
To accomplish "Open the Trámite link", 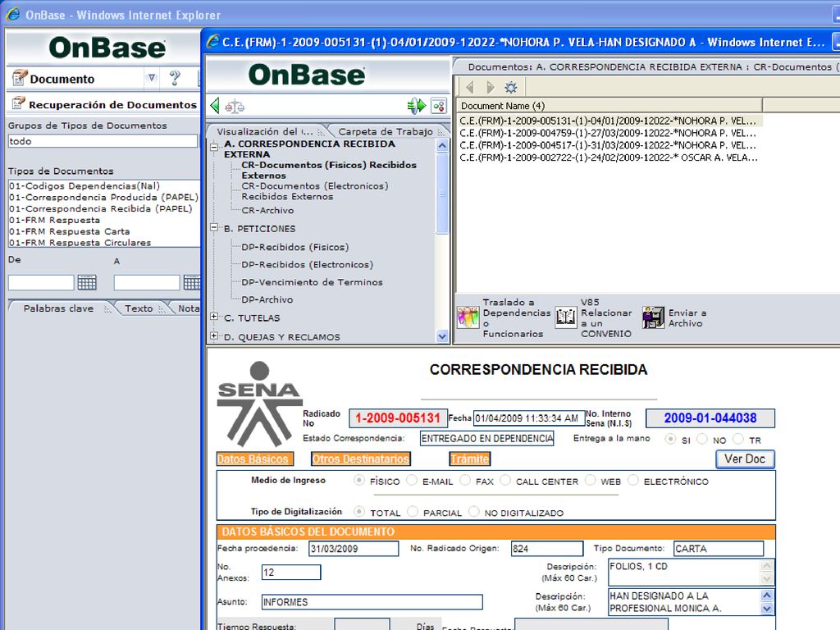I will tap(470, 459).
